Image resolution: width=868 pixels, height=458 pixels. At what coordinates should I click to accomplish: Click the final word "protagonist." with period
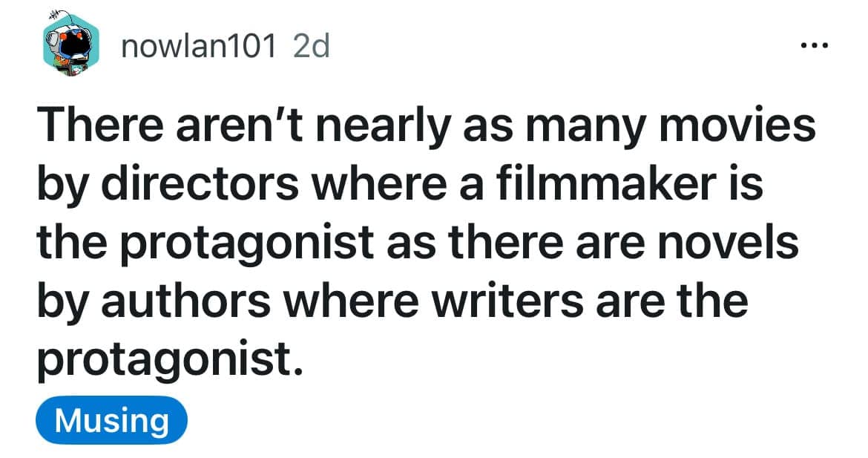(171, 362)
